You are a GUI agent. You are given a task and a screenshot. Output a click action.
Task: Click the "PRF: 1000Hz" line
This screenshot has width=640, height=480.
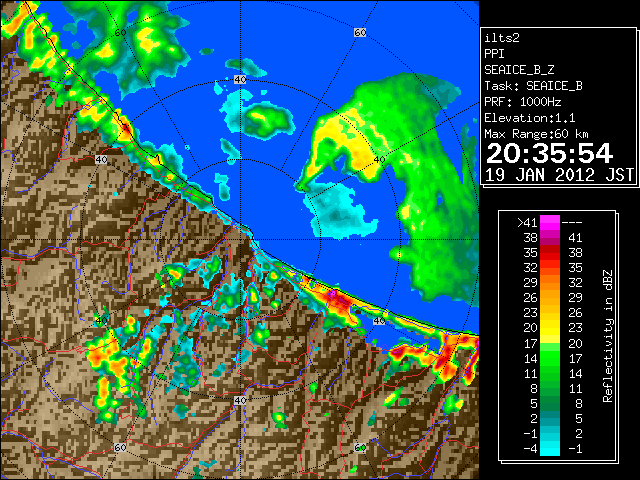pos(523,102)
